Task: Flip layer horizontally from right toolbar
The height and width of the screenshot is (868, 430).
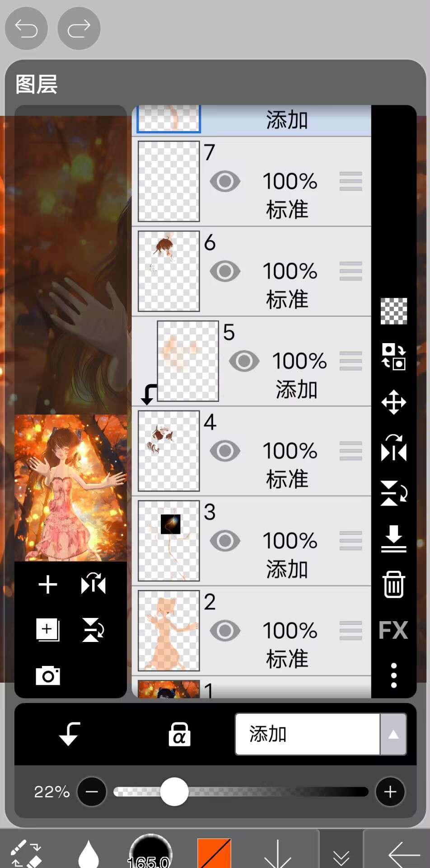Action: [393, 448]
